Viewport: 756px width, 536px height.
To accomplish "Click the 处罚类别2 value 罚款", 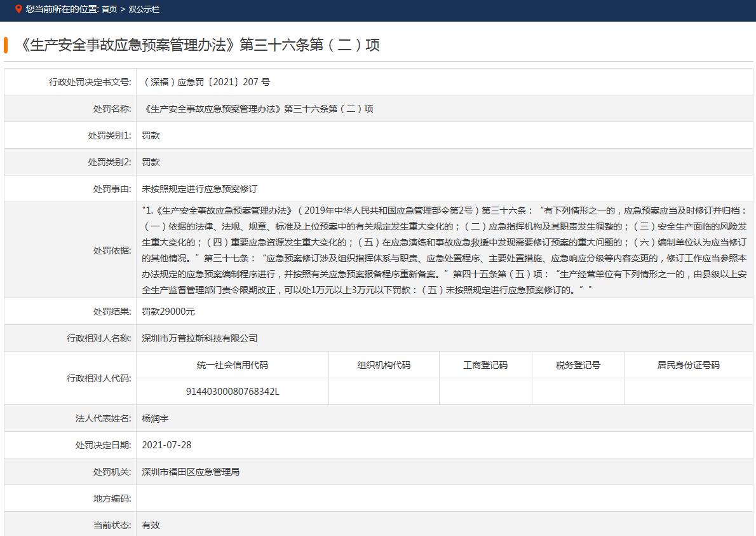I will (151, 162).
